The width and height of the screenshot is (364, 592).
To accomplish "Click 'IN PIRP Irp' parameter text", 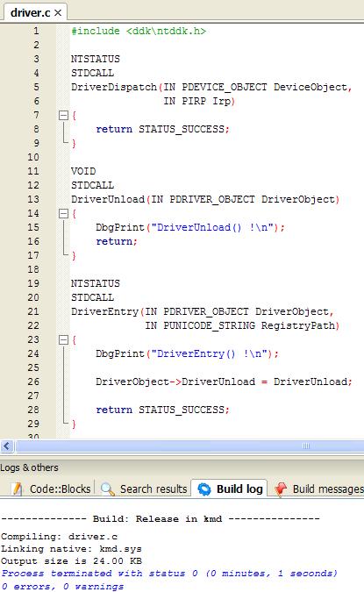I will [197, 101].
